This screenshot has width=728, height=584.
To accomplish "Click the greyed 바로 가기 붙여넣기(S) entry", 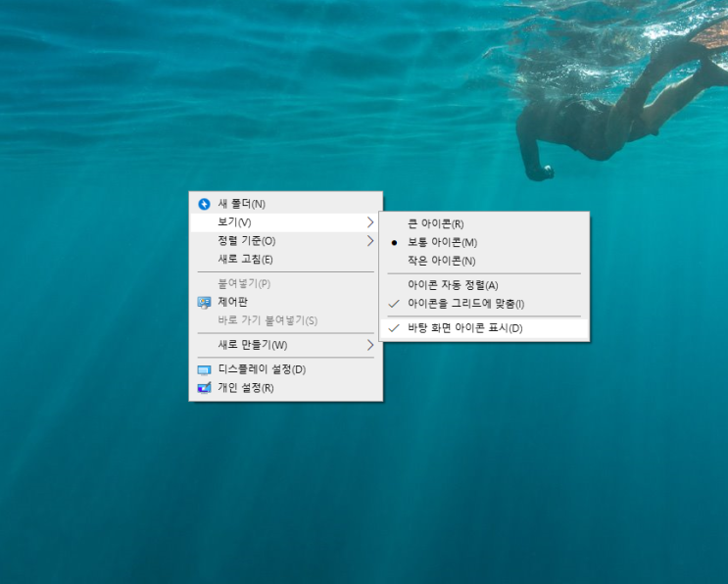I will [x=286, y=320].
